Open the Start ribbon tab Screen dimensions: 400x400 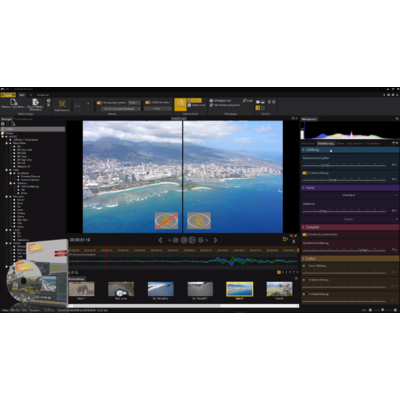tap(22, 95)
